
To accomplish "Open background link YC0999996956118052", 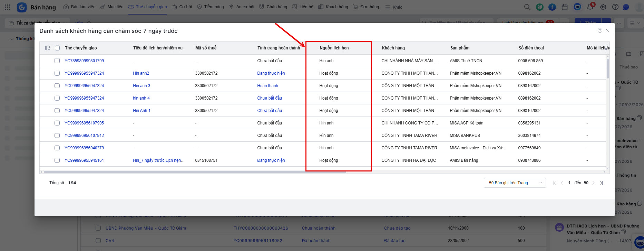I will [x=258, y=241].
